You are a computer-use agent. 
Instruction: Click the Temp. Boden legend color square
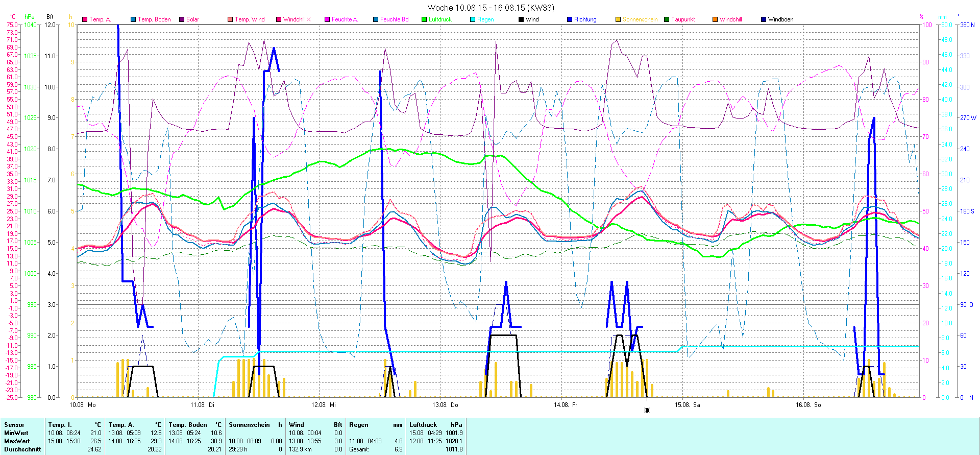(133, 19)
